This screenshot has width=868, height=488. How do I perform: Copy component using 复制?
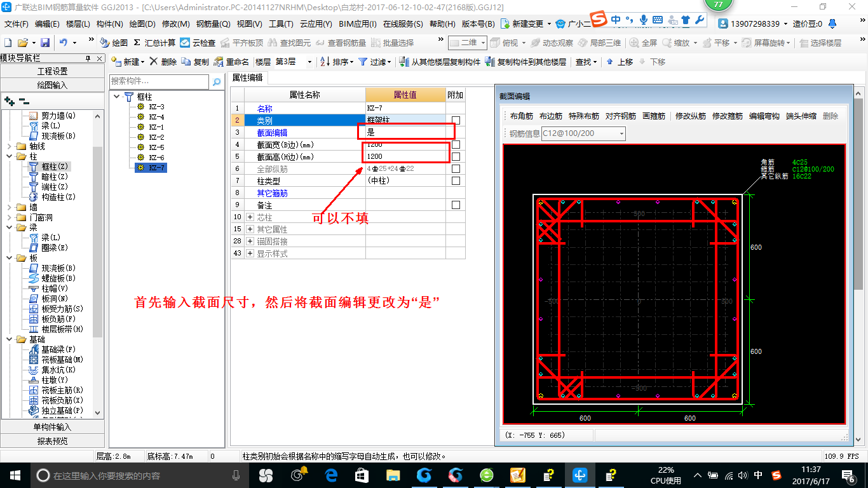(x=195, y=62)
